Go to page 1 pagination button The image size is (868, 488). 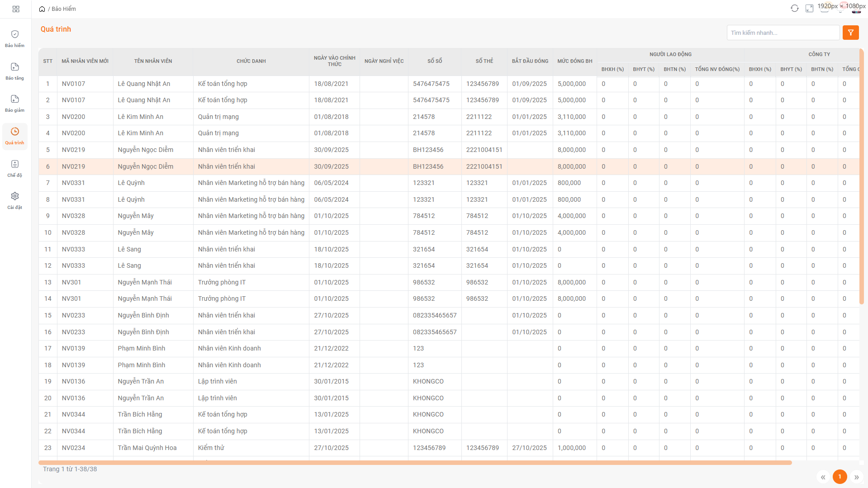840,477
